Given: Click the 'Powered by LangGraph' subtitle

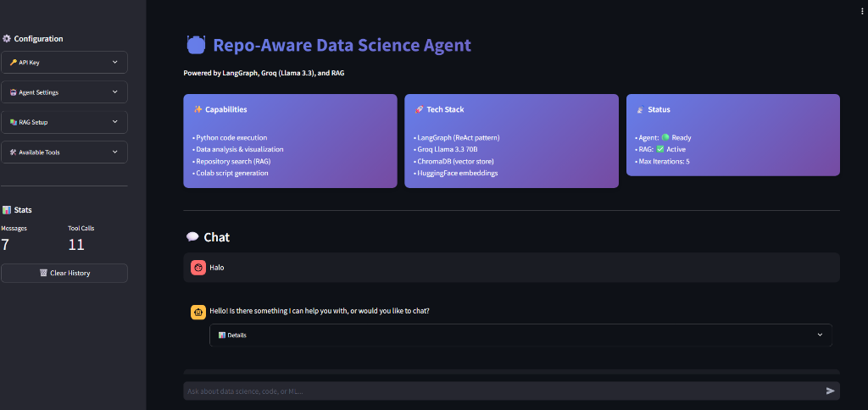Looking at the screenshot, I should (264, 73).
